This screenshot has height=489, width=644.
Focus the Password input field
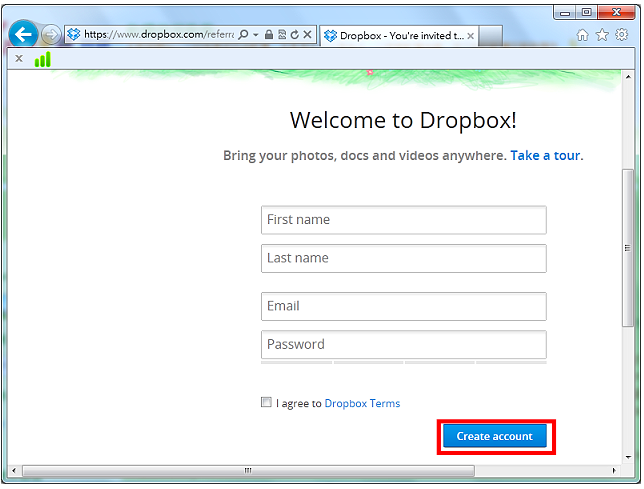click(404, 344)
